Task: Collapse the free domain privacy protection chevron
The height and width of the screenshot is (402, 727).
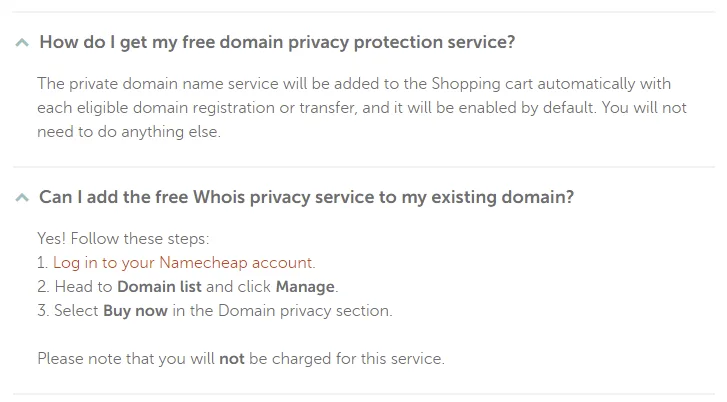Action: (x=22, y=43)
